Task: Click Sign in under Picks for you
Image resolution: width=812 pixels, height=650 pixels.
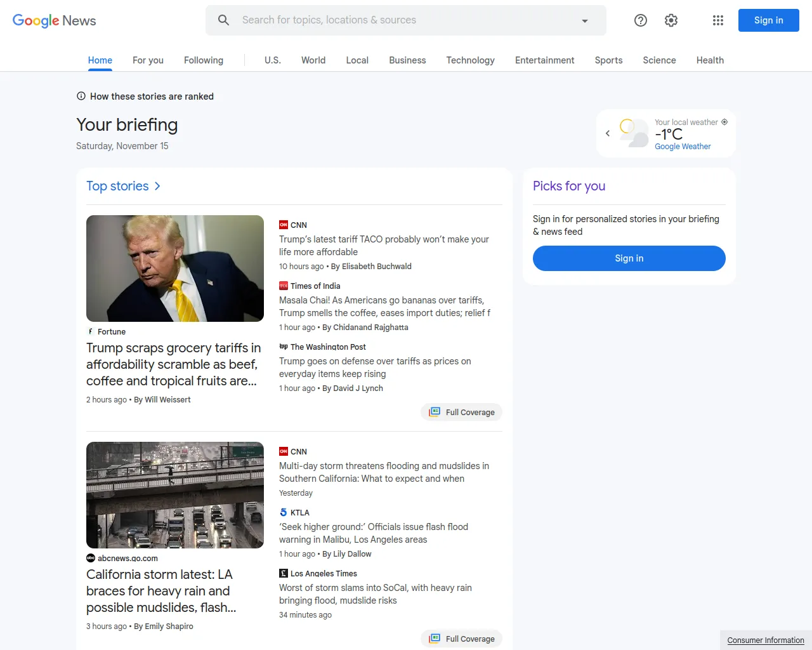Action: click(x=629, y=258)
